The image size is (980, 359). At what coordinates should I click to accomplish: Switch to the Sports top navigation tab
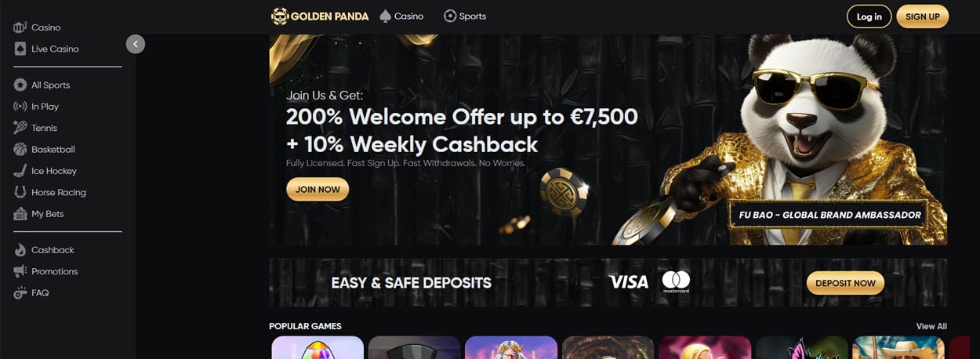465,16
